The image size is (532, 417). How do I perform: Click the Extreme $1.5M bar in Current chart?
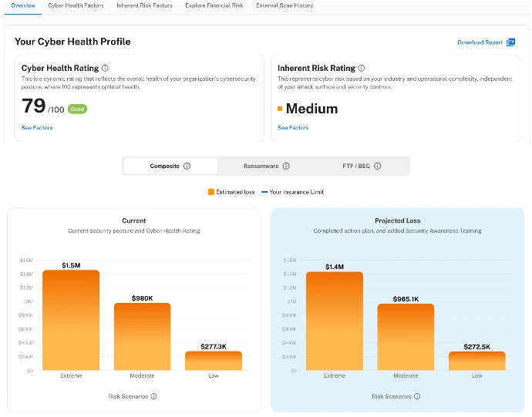pyautogui.click(x=71, y=320)
